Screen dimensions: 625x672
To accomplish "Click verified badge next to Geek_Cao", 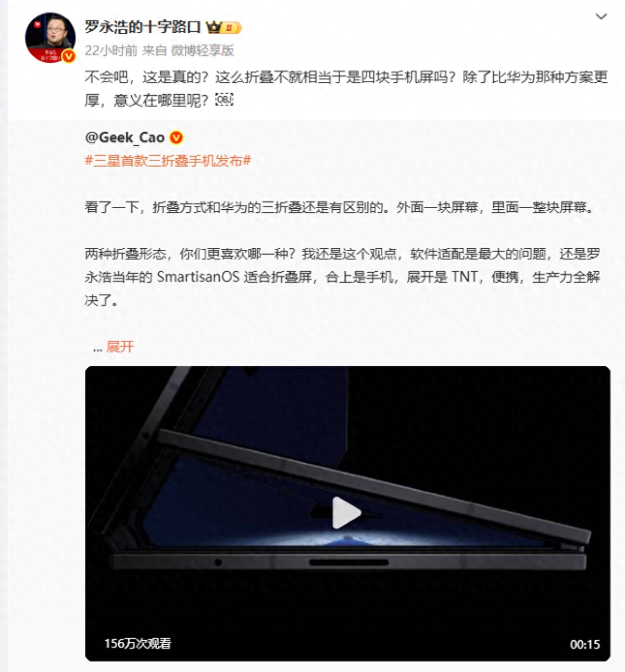I will click(x=177, y=137).
